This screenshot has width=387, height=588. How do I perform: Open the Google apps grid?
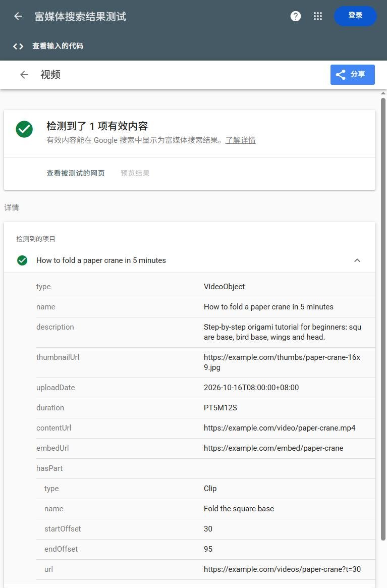(x=318, y=16)
